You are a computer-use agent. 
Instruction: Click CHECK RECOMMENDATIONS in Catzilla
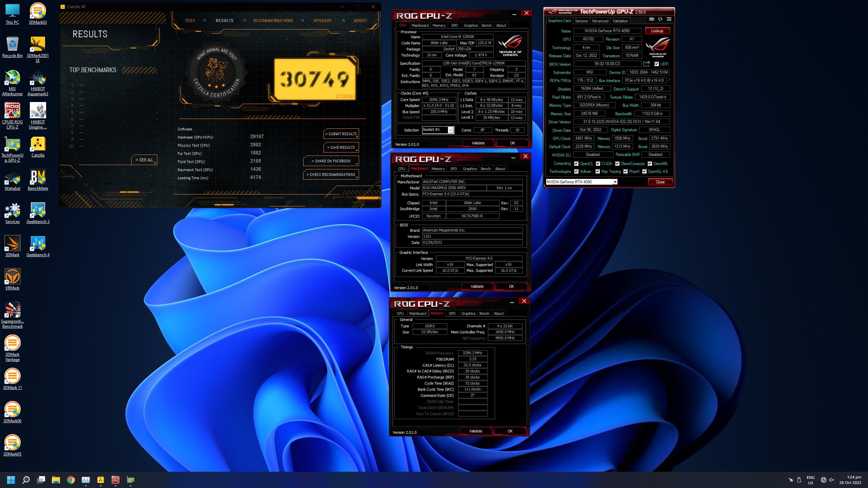click(x=331, y=175)
